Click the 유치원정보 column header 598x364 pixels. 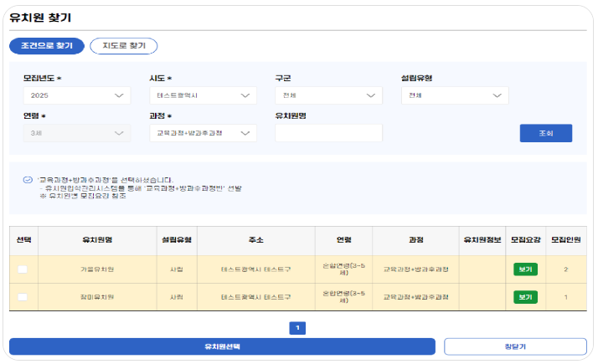click(x=482, y=240)
